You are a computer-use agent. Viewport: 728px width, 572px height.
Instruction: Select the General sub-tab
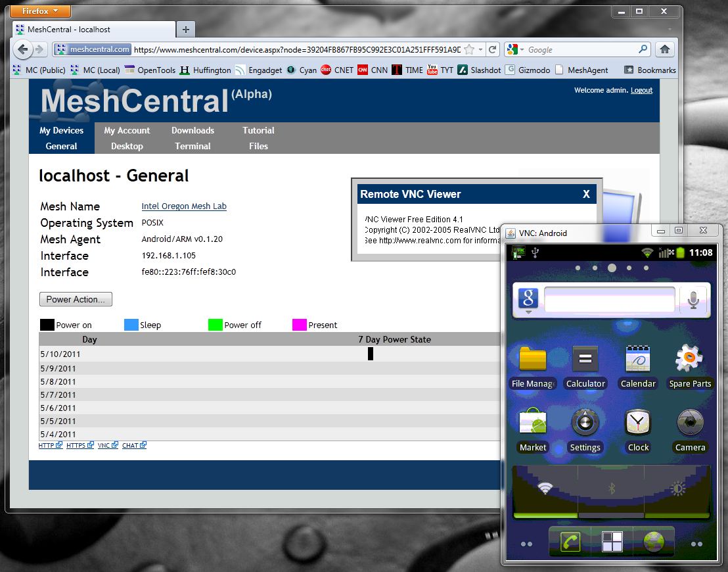coord(61,147)
